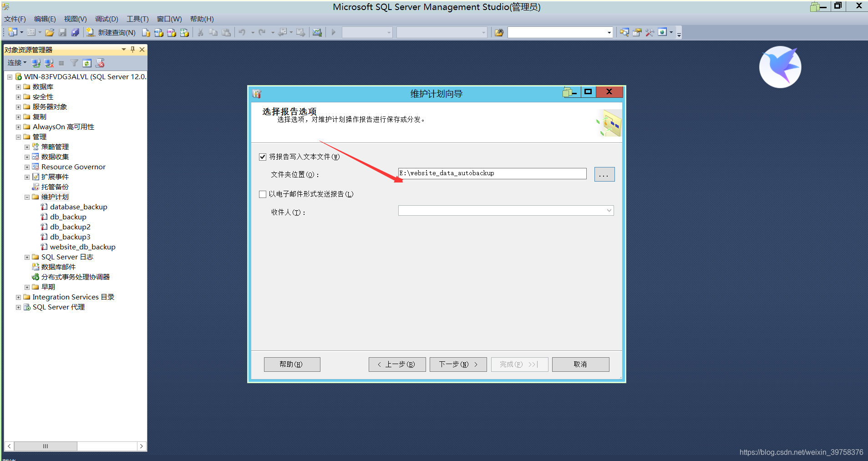
Task: Click the stop/delete script icon in Object Explorer
Action: coord(100,63)
